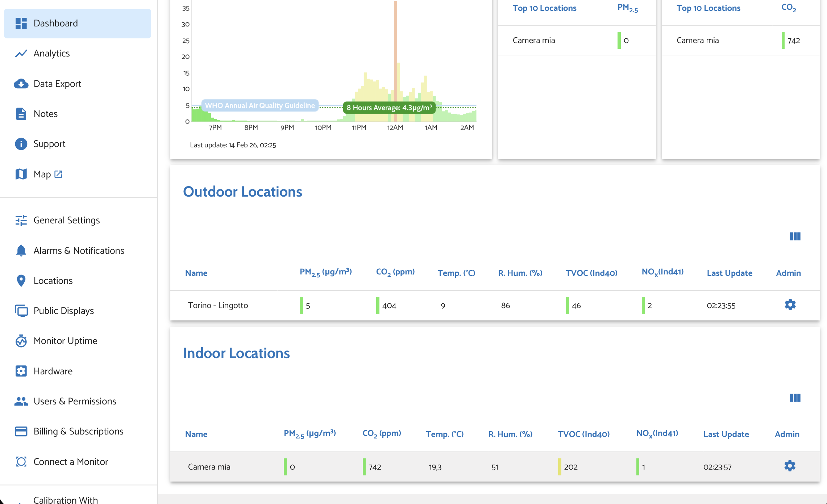Click the Connect a Monitor icon
Image resolution: width=827 pixels, height=504 pixels.
pos(21,462)
